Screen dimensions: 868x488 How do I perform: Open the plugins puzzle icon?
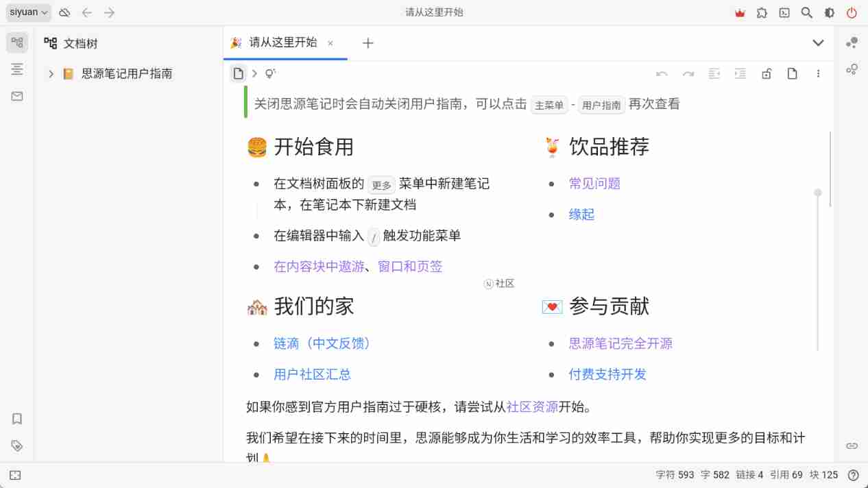pyautogui.click(x=762, y=12)
